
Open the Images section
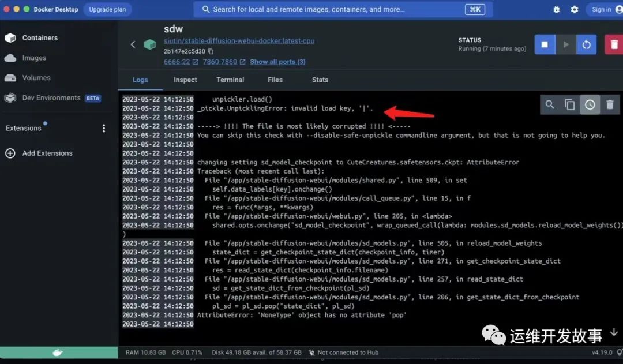[26, 58]
